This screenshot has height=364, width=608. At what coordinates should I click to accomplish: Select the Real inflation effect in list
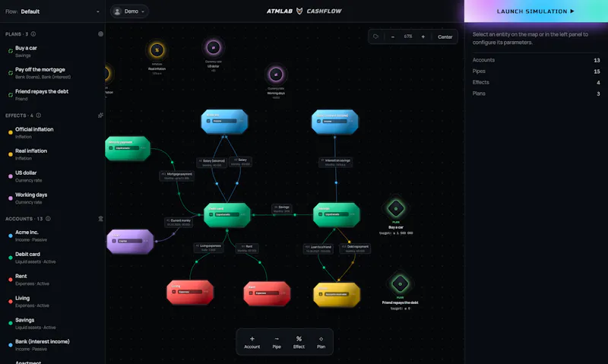pos(52,154)
